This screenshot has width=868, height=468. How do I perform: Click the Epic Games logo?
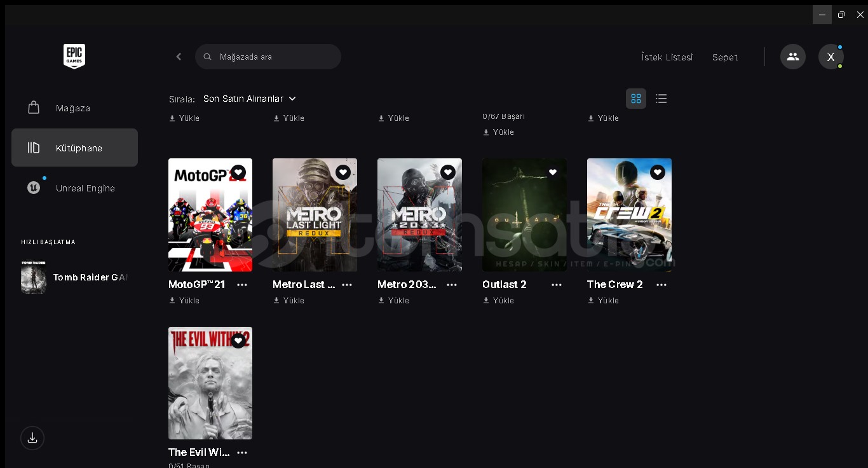[x=74, y=57]
